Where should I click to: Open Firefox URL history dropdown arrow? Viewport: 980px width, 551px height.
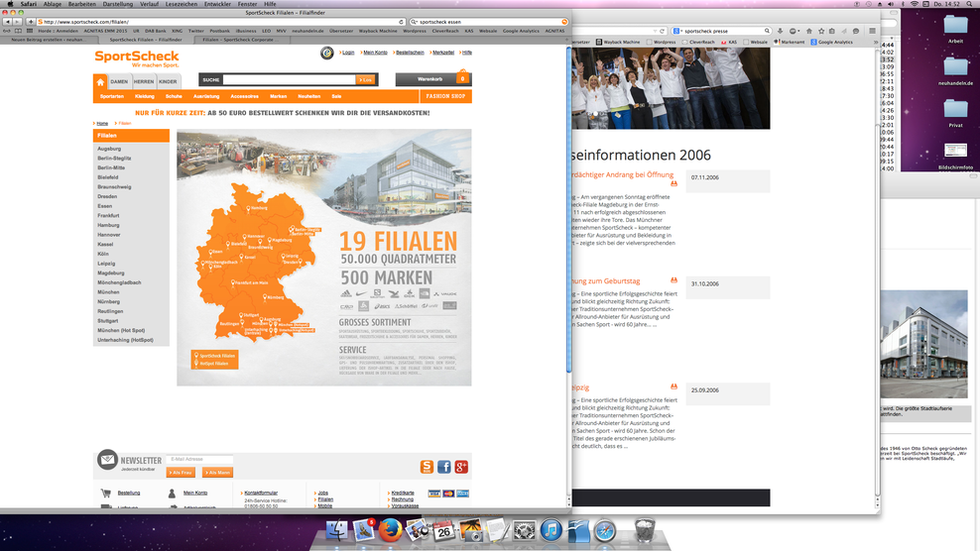click(655, 31)
